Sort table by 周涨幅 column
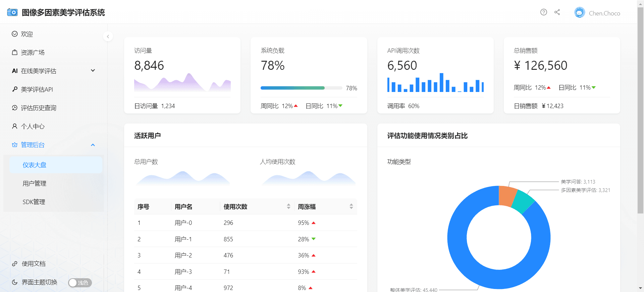The height and width of the screenshot is (292, 644). [351, 206]
